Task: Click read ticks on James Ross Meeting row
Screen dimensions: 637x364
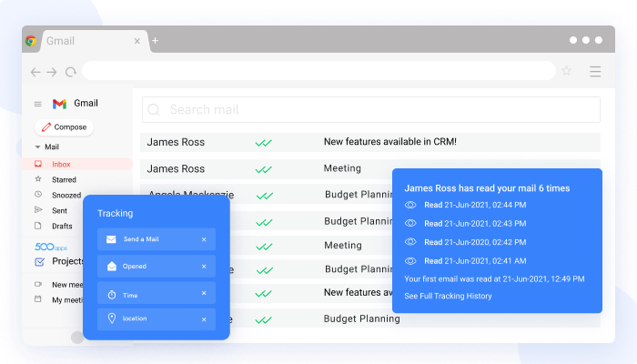Action: tap(264, 169)
